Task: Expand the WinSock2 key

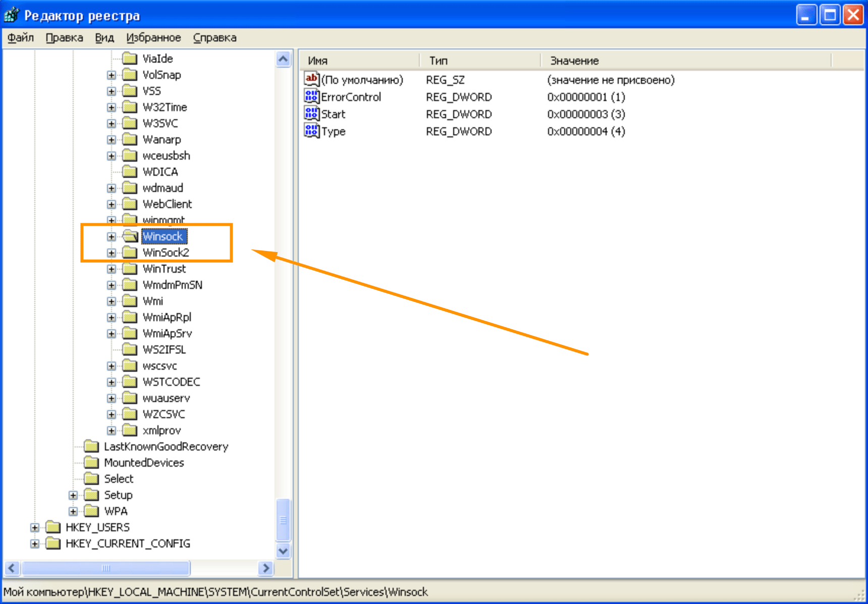Action: [112, 253]
